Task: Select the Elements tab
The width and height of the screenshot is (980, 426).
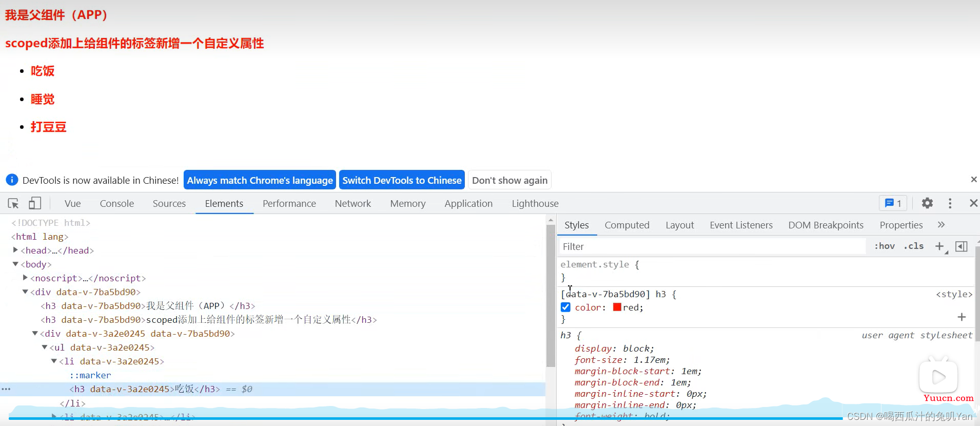Action: tap(224, 203)
